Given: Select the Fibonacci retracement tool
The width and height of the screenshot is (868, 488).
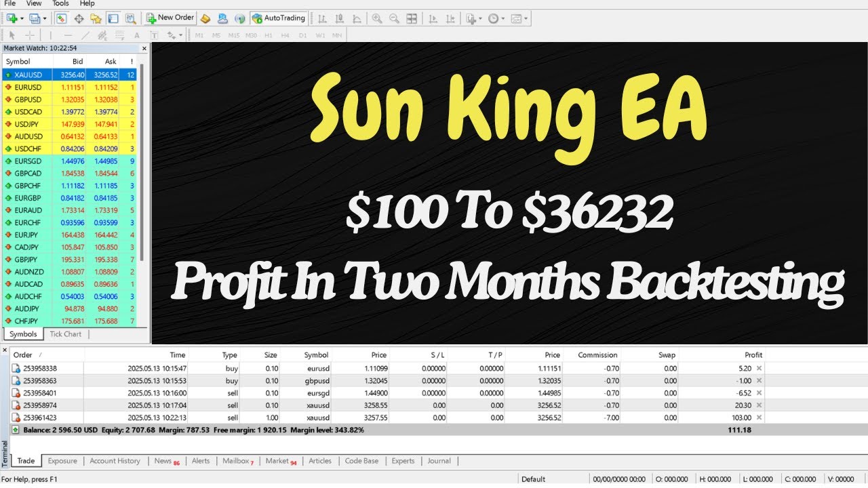Looking at the screenshot, I should tap(119, 35).
